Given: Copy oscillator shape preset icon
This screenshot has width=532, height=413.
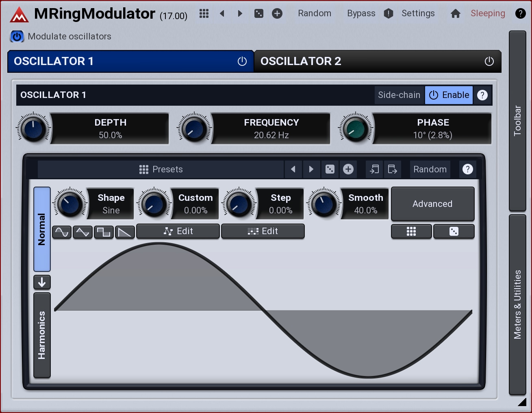Looking at the screenshot, I should click(374, 169).
